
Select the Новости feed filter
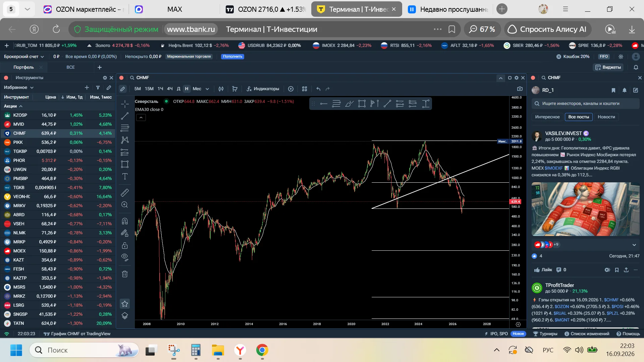coord(606,117)
